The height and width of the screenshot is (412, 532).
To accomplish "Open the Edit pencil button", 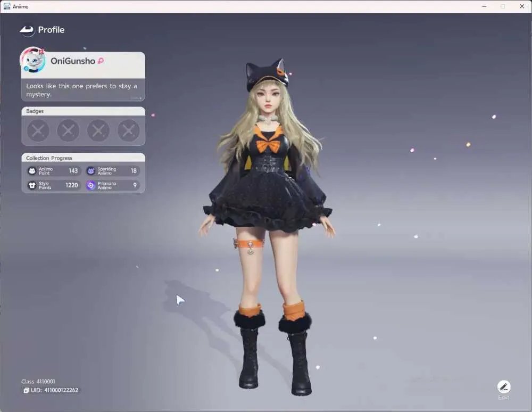I will [504, 386].
